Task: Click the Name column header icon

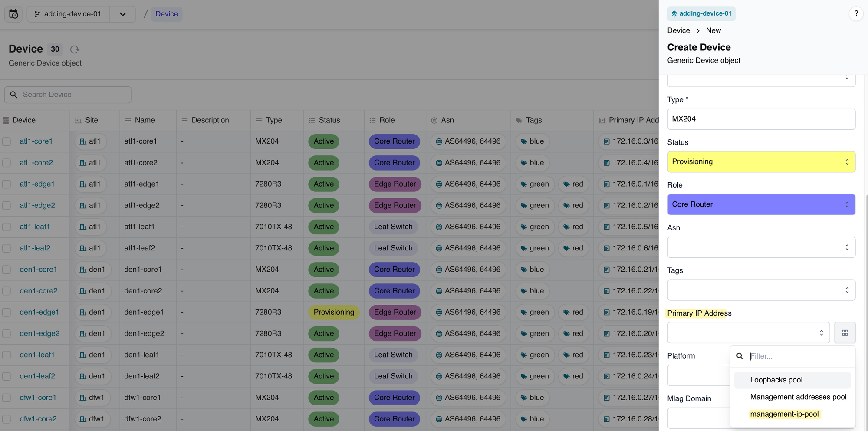Action: tap(128, 120)
